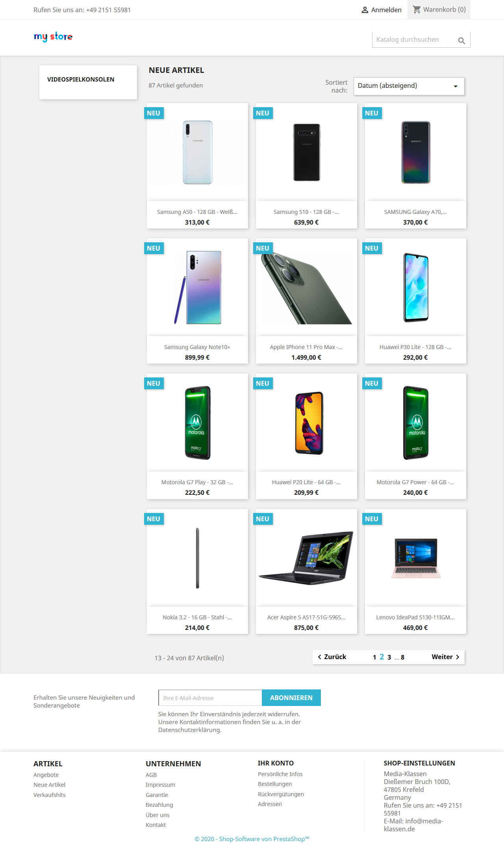The height and width of the screenshot is (849, 504).
Task: Open the Lenovo IdeaPad product image
Action: pyautogui.click(x=415, y=558)
